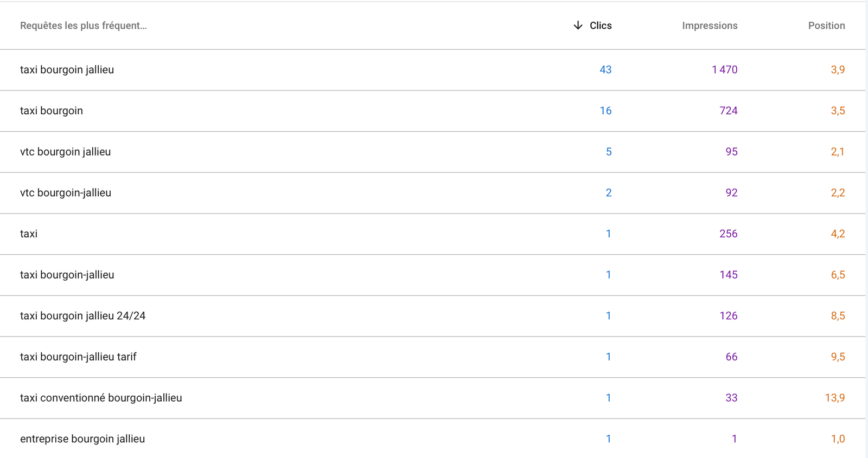Open the 'taxi bourgoin-jallieu' hyphenated query
The height and width of the screenshot is (458, 868).
[x=67, y=275]
